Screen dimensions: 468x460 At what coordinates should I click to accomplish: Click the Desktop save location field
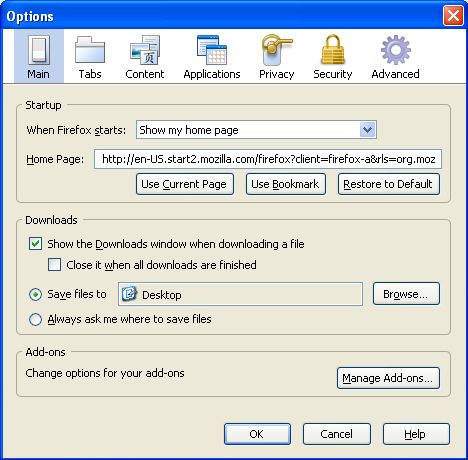coord(240,294)
